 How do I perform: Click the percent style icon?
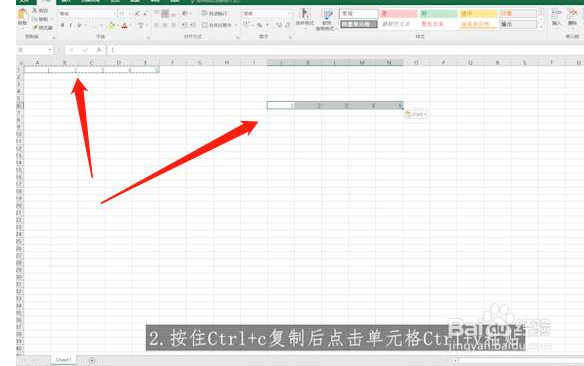259,25
